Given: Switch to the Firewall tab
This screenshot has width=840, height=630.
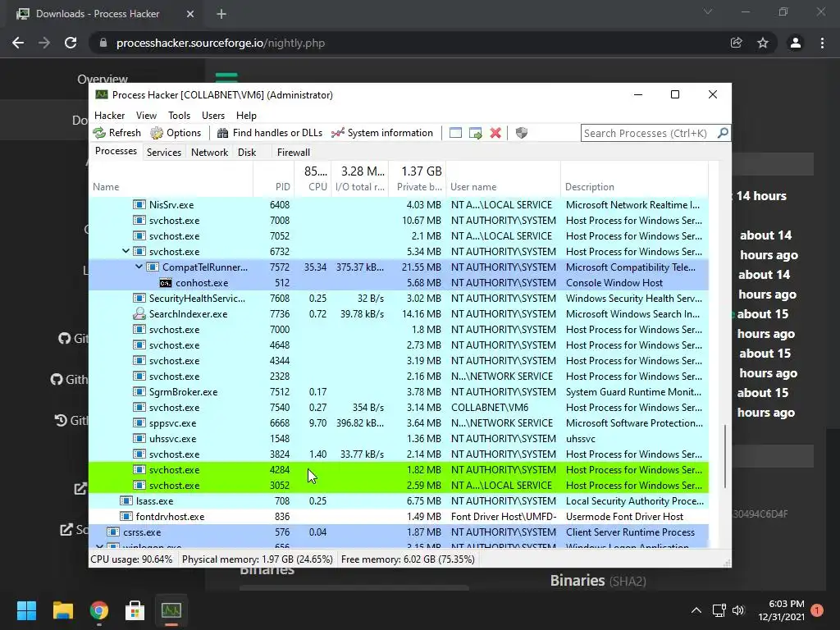Looking at the screenshot, I should pos(294,152).
